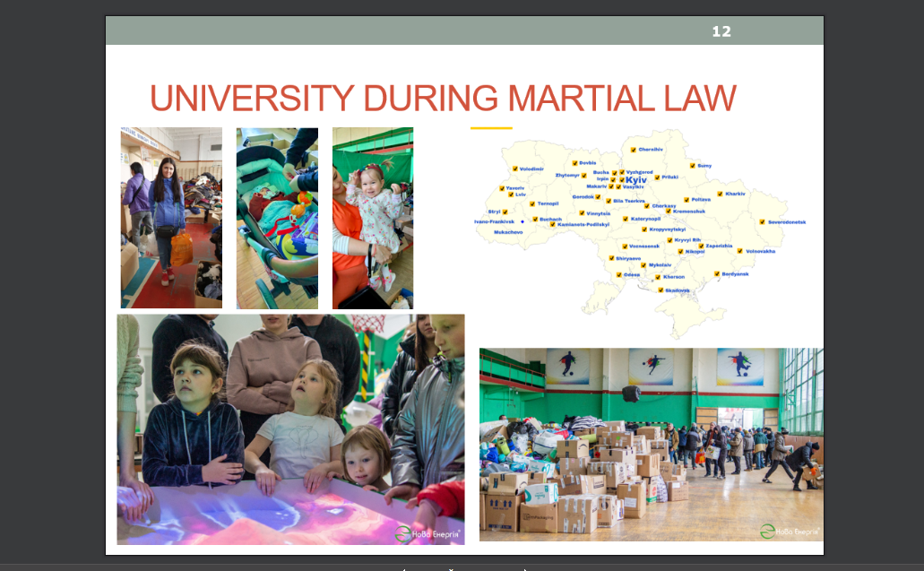Click the Berdyansk marker icon on map
Viewport: 924px width, 571px height.
pyautogui.click(x=716, y=273)
